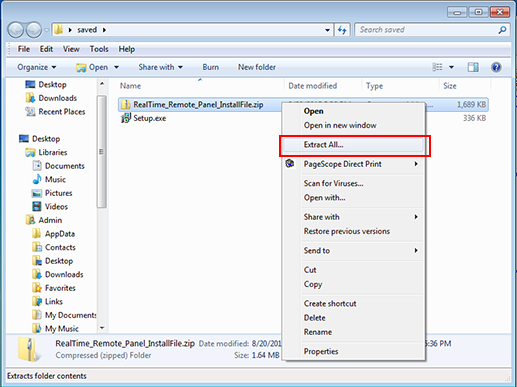Image resolution: width=517 pixels, height=387 pixels.
Task: Click the Documents library icon
Action: coord(37,166)
